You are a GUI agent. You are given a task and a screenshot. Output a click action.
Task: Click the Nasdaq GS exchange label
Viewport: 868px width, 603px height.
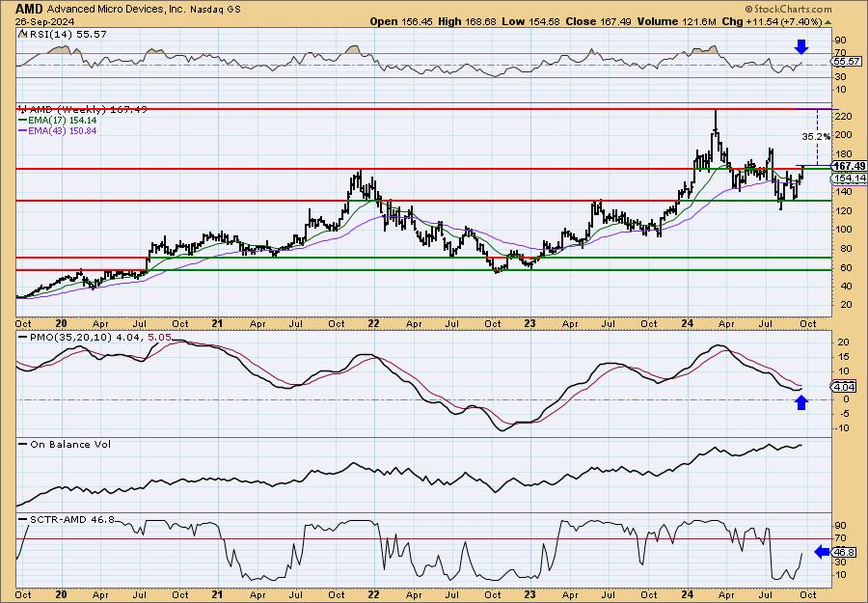(x=213, y=10)
